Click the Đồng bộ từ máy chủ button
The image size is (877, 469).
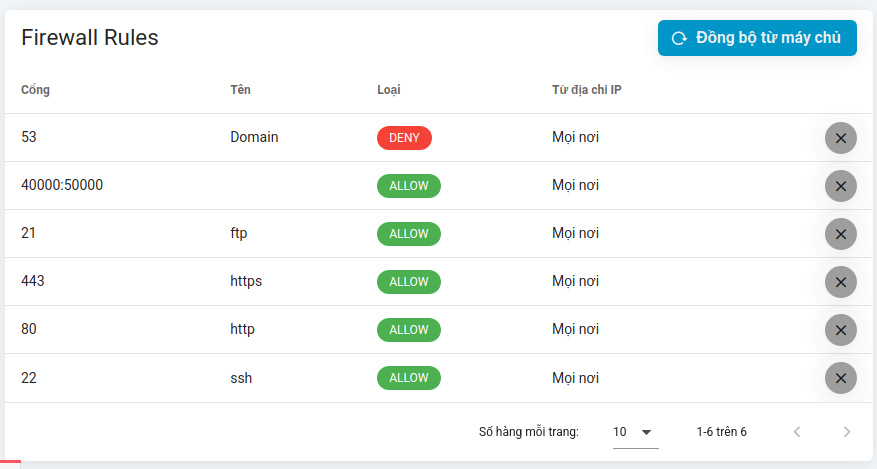coord(757,38)
